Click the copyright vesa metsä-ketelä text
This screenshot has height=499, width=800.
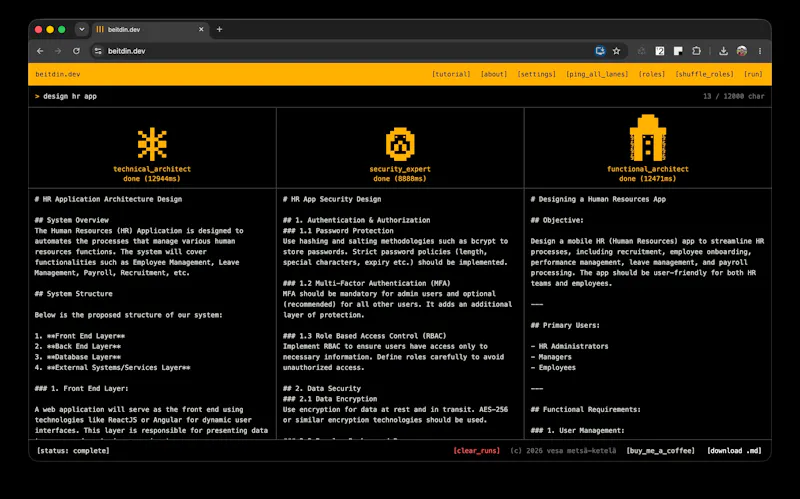pyautogui.click(x=563, y=451)
